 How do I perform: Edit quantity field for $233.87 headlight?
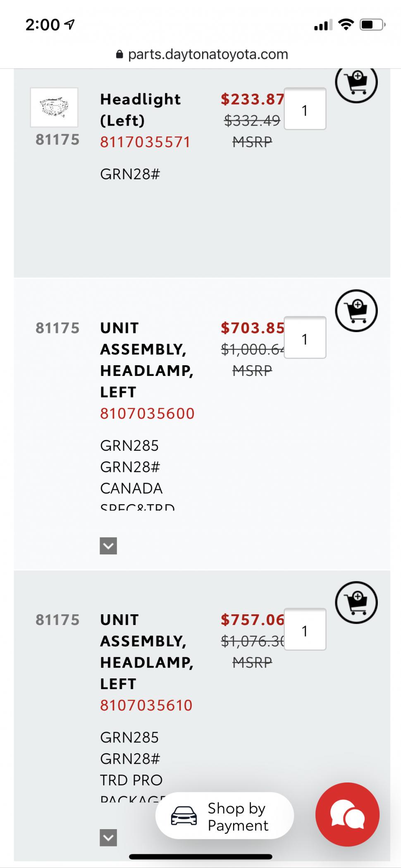click(305, 109)
